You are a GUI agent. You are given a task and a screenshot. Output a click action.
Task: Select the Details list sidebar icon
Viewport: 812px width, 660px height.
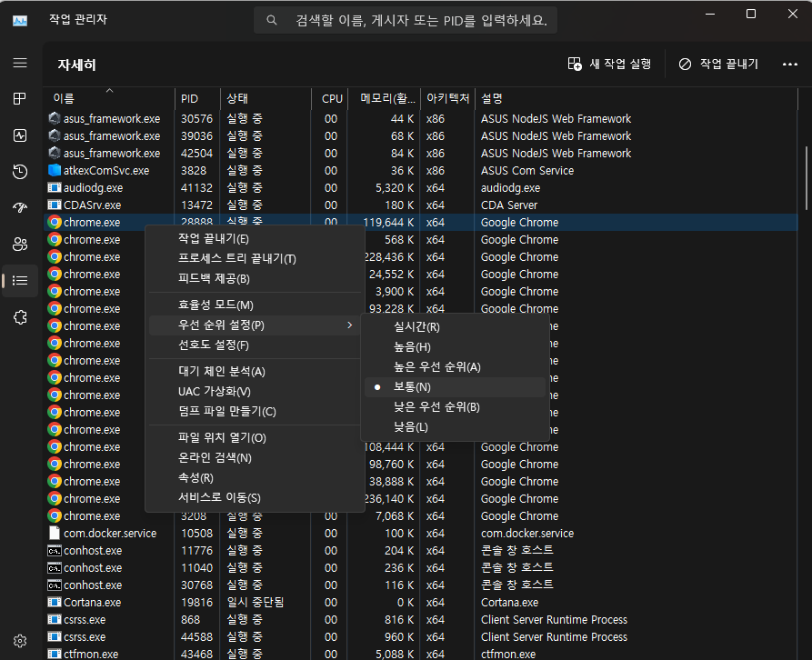(x=20, y=281)
